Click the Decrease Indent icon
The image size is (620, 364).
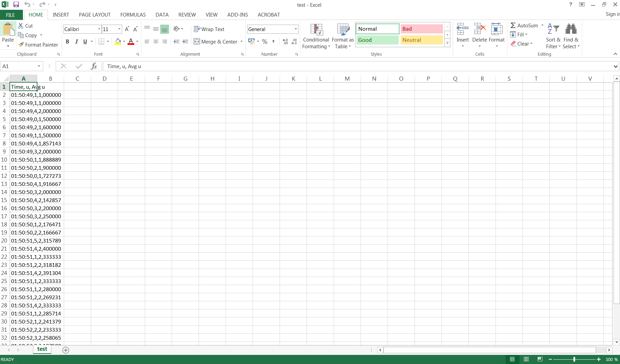click(176, 41)
